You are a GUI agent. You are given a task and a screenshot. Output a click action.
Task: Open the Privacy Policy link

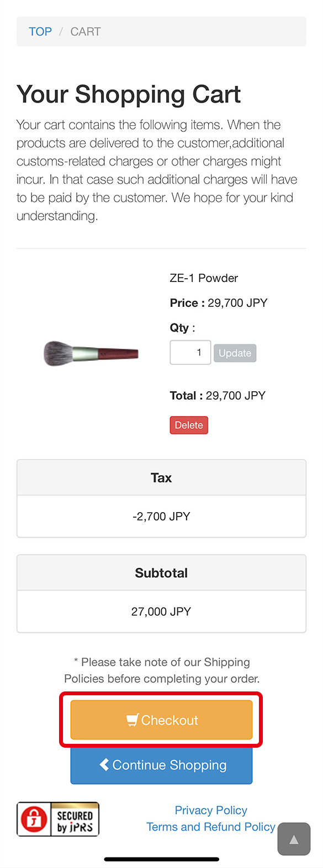[x=211, y=810]
